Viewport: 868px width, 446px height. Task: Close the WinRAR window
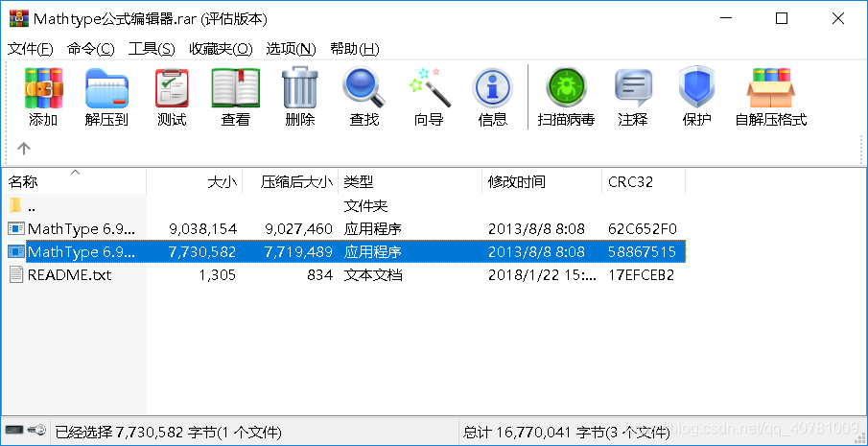click(838, 18)
